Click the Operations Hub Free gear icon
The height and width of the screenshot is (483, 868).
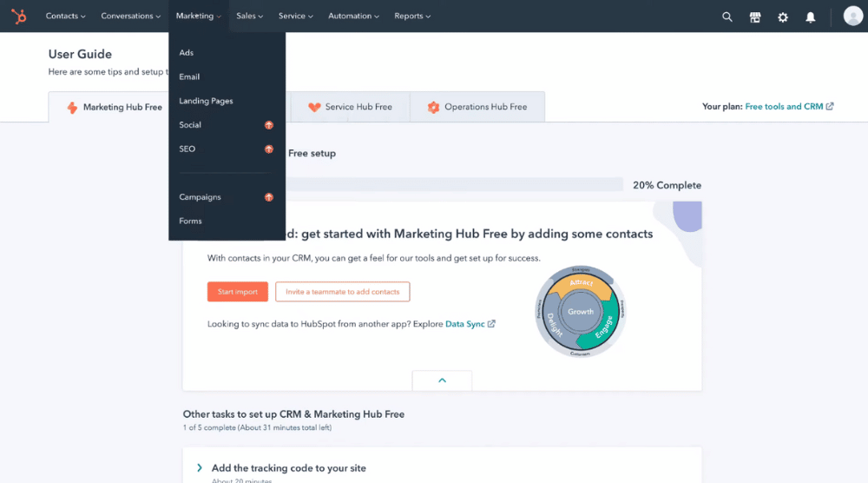[x=433, y=107]
